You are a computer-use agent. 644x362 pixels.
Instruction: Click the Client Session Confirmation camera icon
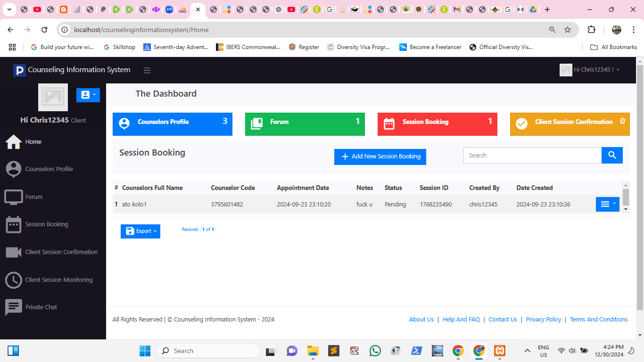[x=13, y=252]
